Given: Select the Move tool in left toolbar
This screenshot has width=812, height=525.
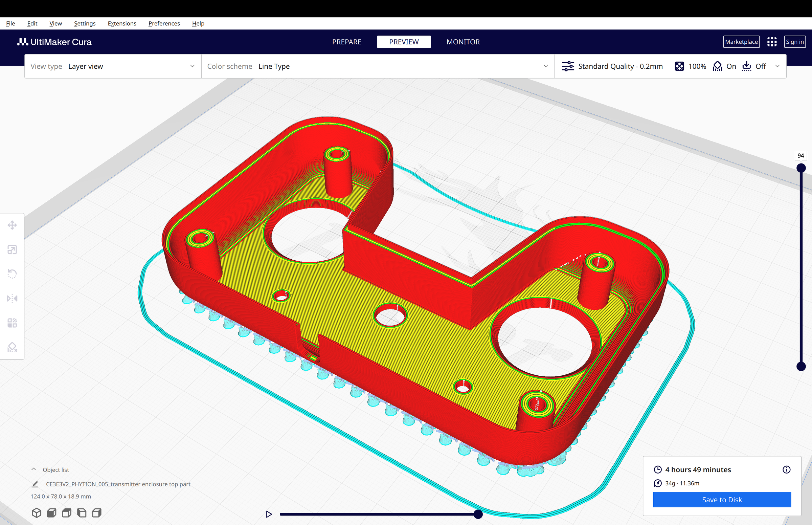Looking at the screenshot, I should pyautogui.click(x=12, y=225).
